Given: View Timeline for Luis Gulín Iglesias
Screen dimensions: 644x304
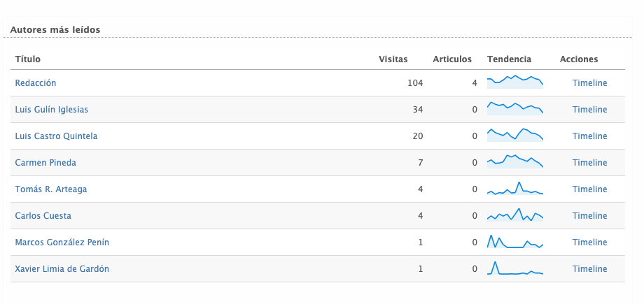Looking at the screenshot, I should click(x=589, y=110).
